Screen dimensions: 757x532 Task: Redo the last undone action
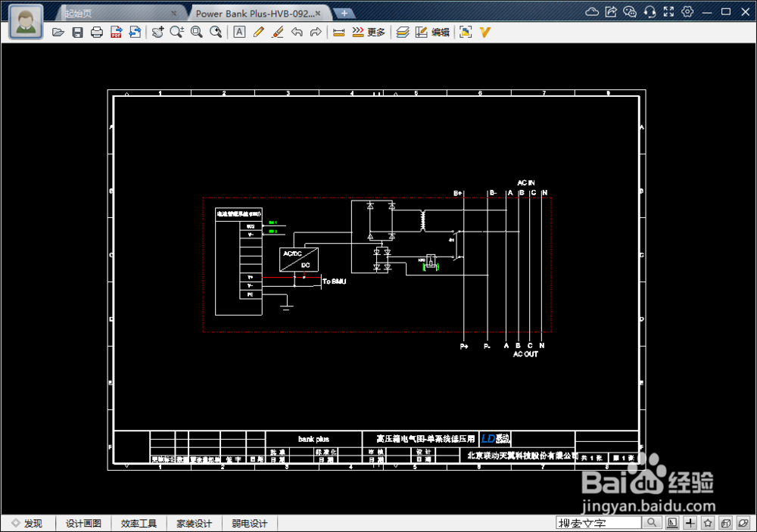pyautogui.click(x=316, y=33)
